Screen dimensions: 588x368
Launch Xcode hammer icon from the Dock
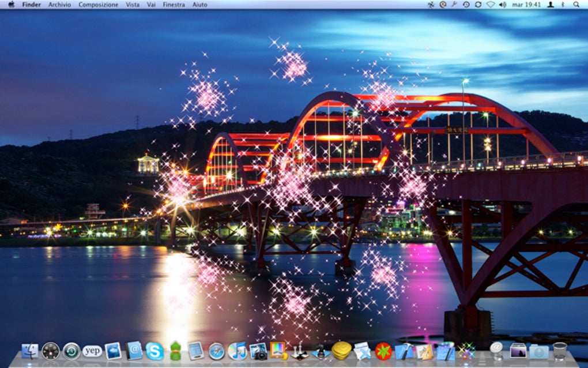(404, 351)
